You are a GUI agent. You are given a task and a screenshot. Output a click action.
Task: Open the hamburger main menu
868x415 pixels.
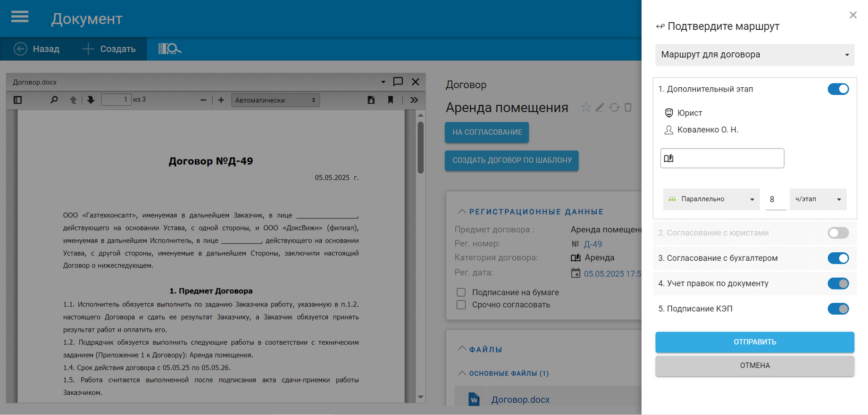pyautogui.click(x=20, y=17)
